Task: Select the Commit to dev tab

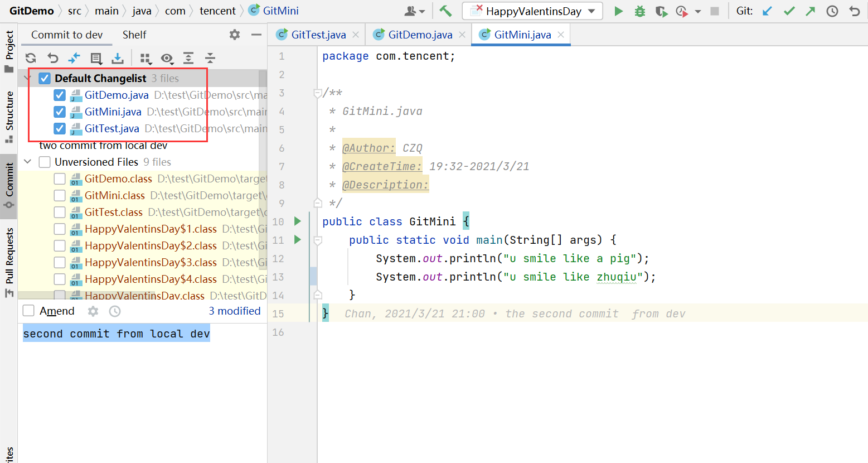Action: click(67, 35)
